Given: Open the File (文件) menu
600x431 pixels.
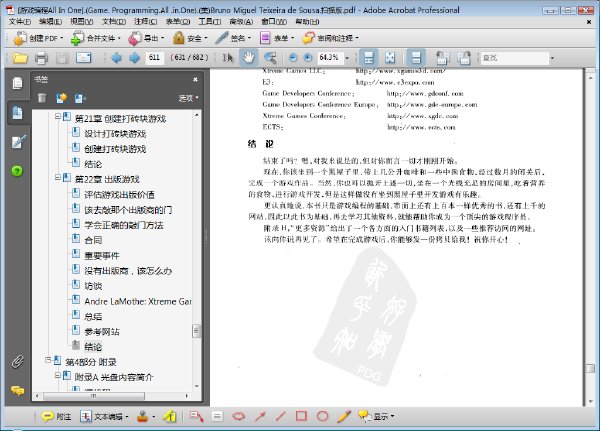Looking at the screenshot, I should click(20, 22).
